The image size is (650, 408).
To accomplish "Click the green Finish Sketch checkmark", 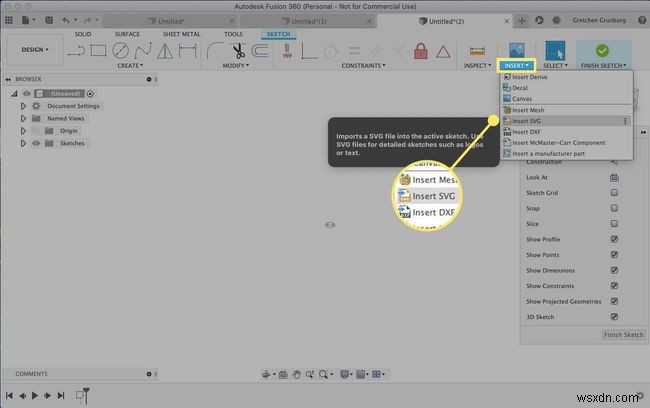I will [602, 51].
